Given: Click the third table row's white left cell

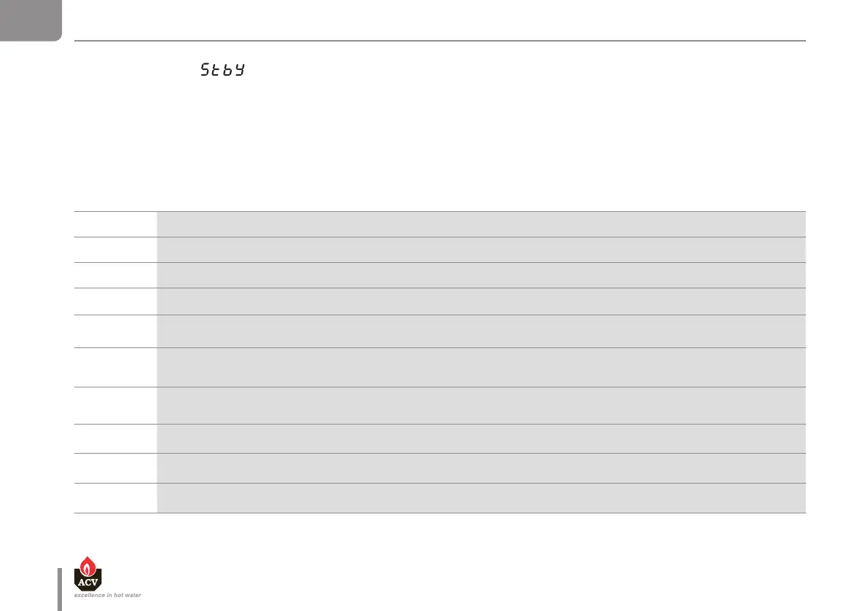Looking at the screenshot, I should click(x=115, y=275).
